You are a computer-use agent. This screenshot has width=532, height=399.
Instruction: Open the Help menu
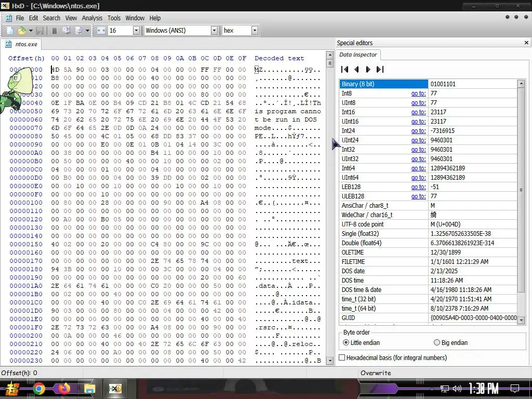155,18
